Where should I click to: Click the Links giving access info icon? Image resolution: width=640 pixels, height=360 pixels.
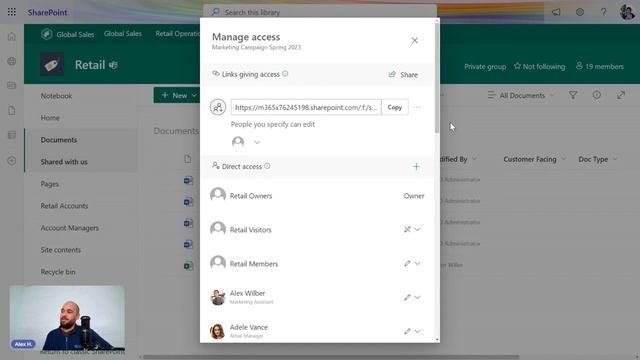pyautogui.click(x=285, y=73)
